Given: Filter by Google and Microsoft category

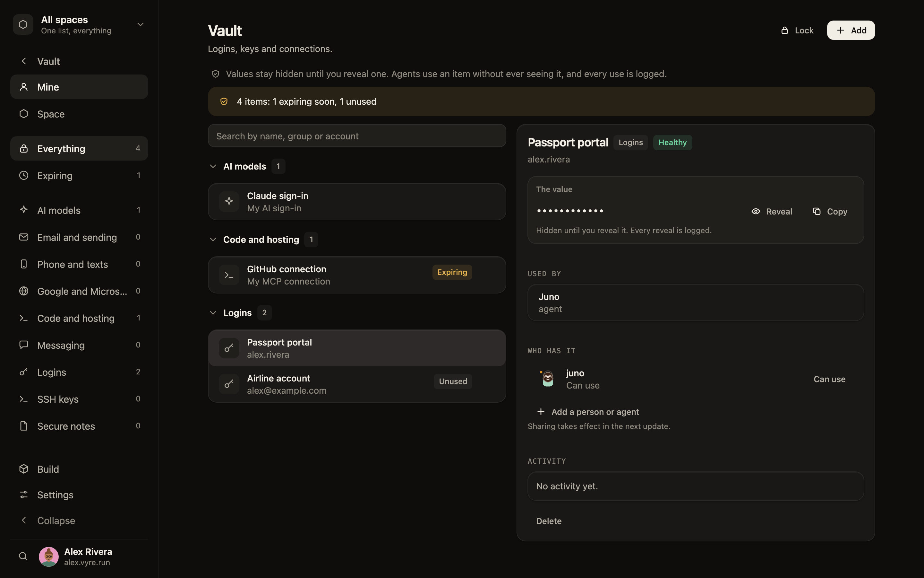Looking at the screenshot, I should [79, 291].
